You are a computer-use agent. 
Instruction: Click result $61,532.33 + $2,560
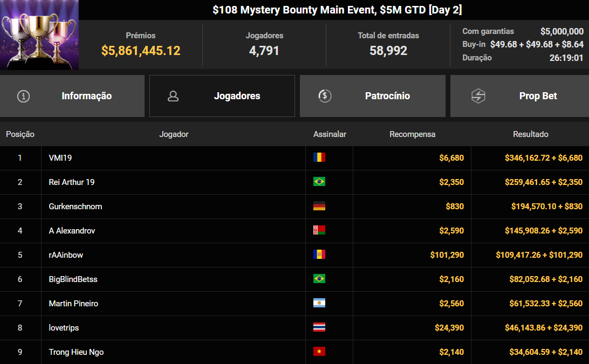(x=546, y=304)
